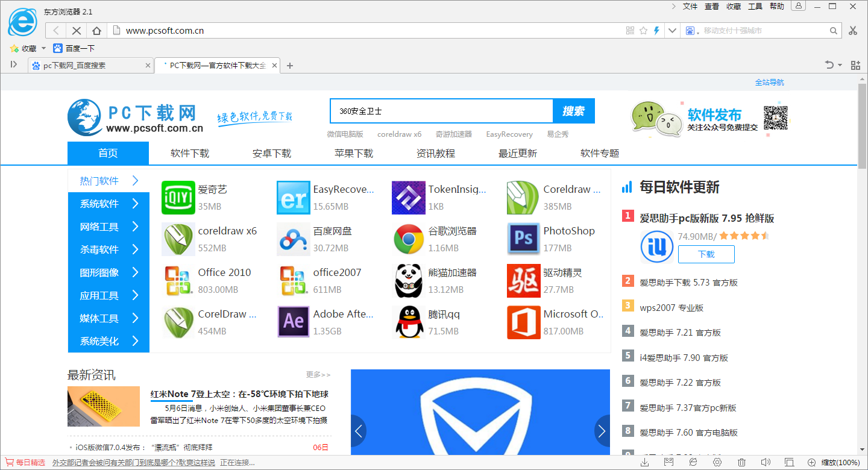Open a new tab with the plus button
Screen dimensions: 868x470
(290, 64)
